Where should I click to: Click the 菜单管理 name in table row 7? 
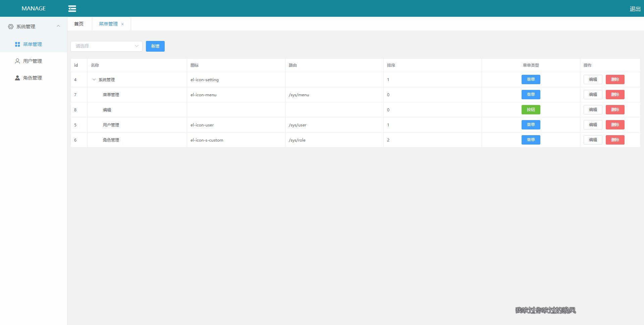tap(111, 95)
